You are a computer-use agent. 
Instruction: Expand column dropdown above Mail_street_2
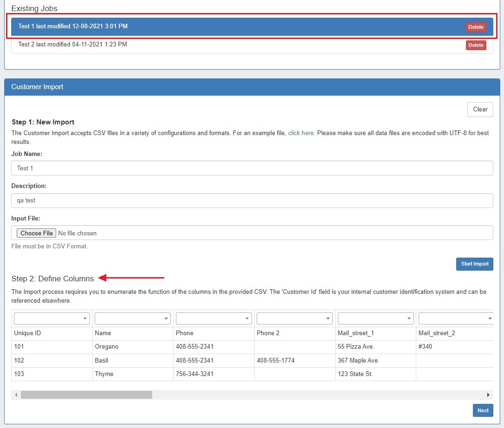(x=455, y=318)
